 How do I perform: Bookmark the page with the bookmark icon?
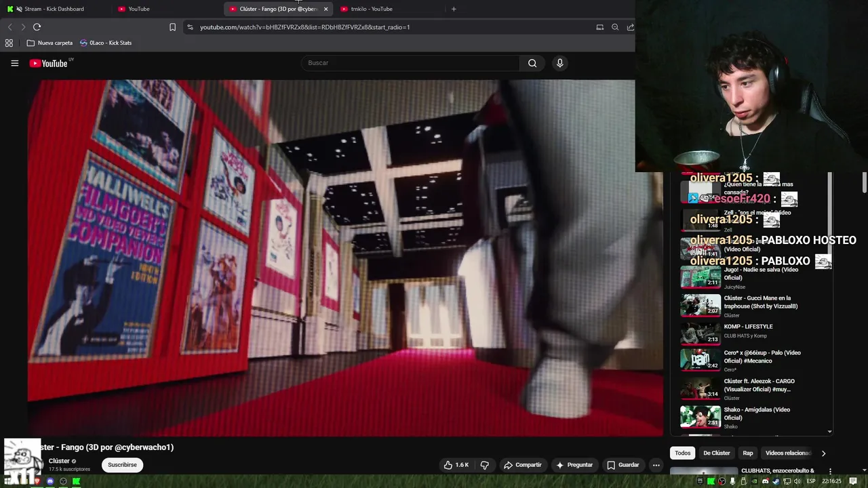point(172,27)
